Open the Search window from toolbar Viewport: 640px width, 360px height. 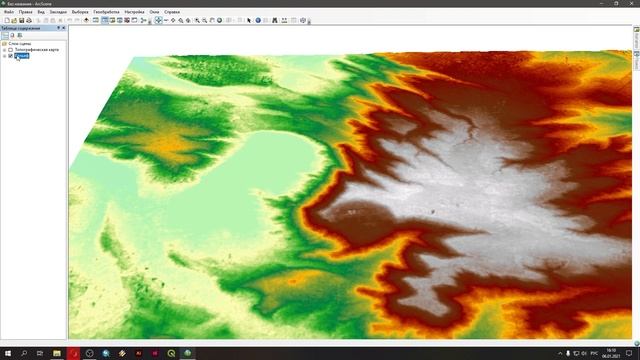tap(120, 20)
